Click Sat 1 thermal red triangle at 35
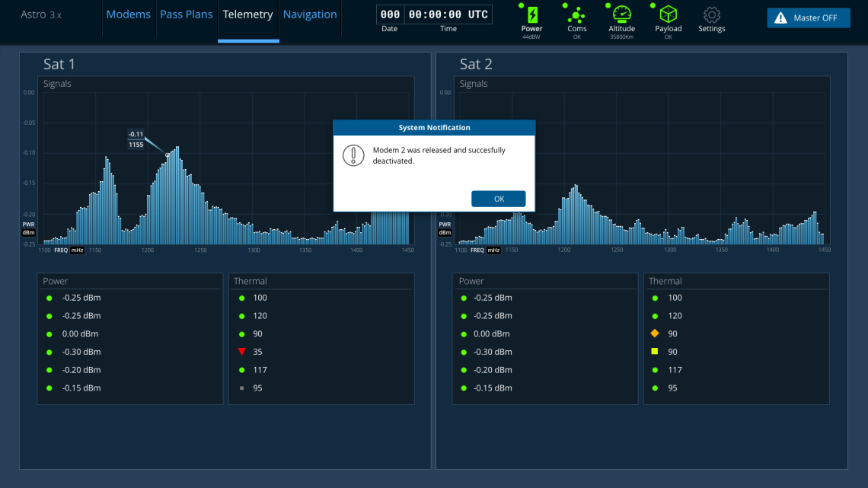Viewport: 868px width, 488px height. point(242,352)
